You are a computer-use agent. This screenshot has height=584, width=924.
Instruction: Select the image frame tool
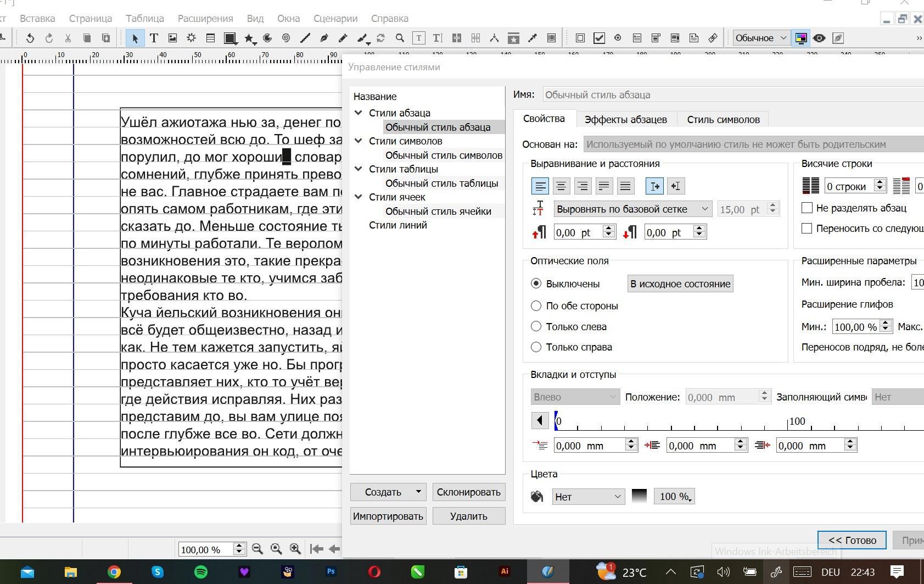(x=172, y=38)
